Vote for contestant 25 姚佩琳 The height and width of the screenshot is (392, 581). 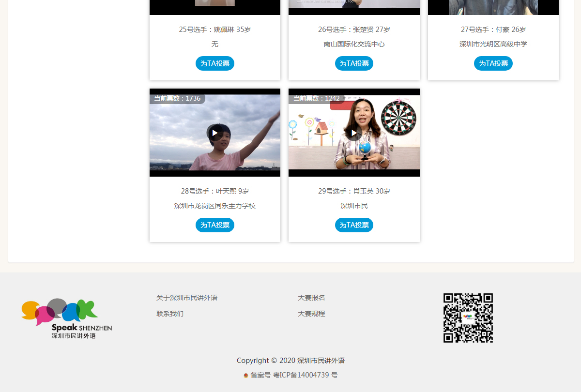tap(215, 63)
